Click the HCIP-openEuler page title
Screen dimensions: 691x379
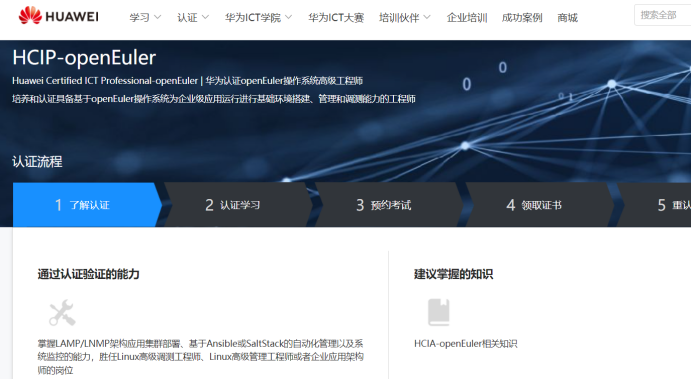84,58
